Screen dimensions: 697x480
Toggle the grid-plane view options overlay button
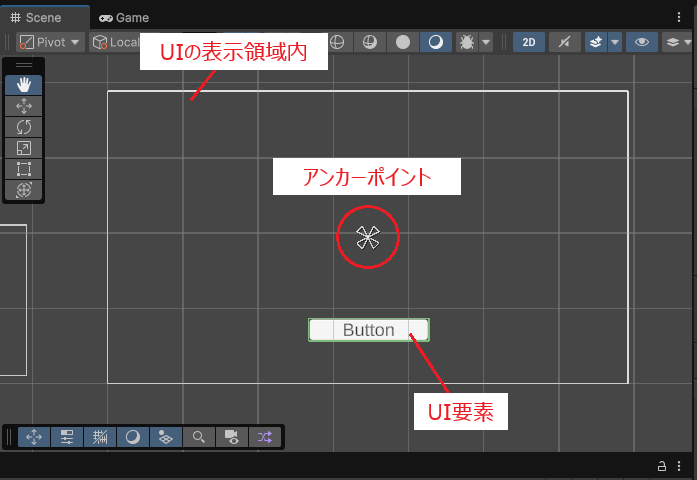(x=166, y=437)
